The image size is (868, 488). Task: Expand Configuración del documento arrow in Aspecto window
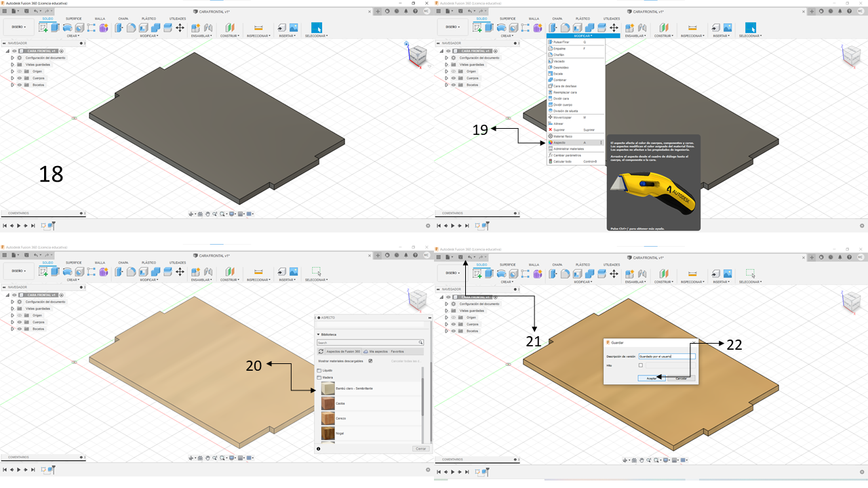(12, 303)
